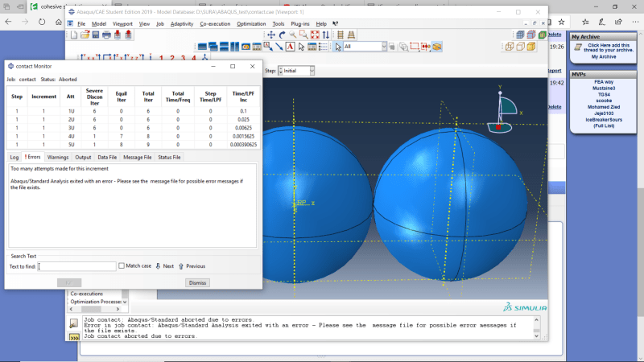Print viewport printer icon
The width and height of the screenshot is (644, 362).
click(106, 35)
